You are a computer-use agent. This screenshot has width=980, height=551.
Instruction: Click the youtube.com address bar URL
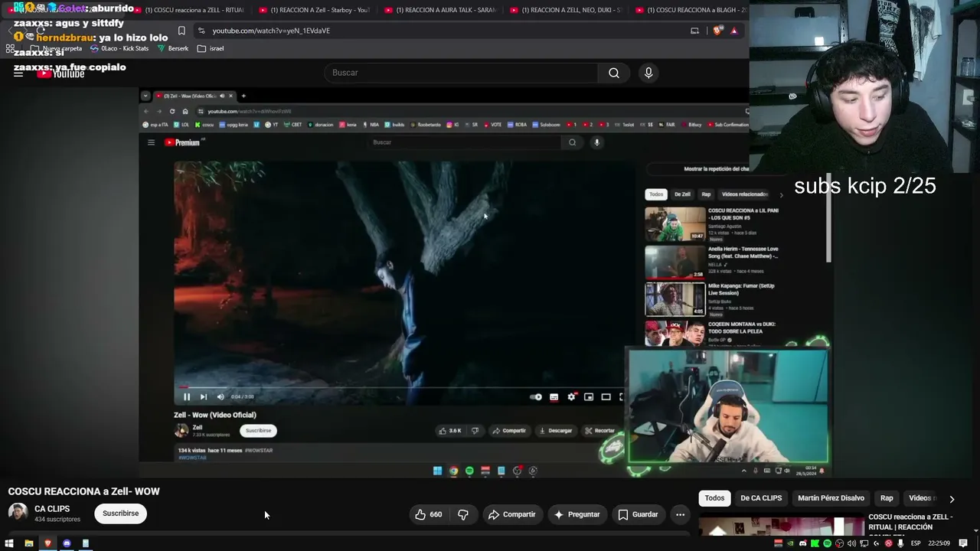coord(271,31)
